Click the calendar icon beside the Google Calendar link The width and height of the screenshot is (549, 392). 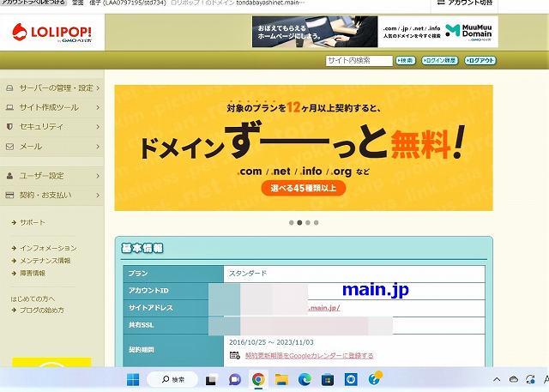[235, 355]
